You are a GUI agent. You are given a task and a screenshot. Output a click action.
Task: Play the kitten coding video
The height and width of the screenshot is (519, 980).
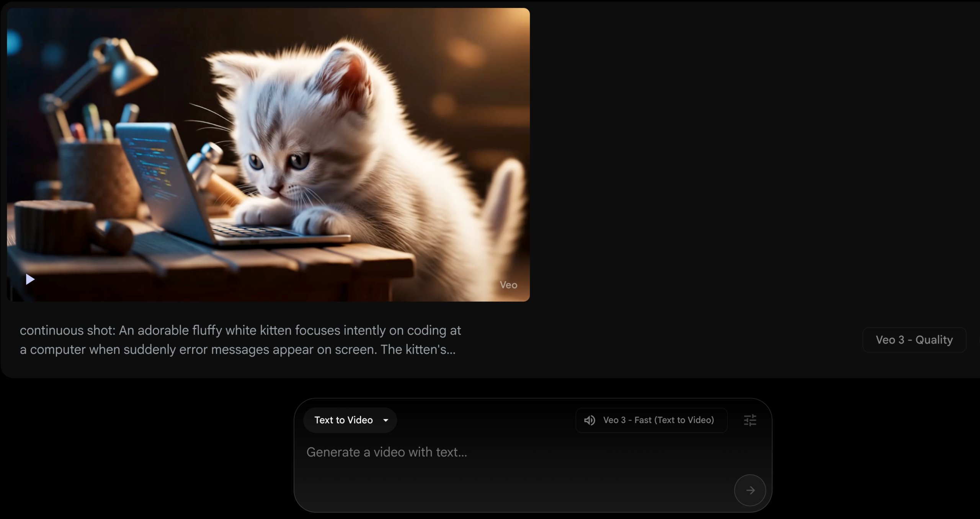pyautogui.click(x=30, y=279)
